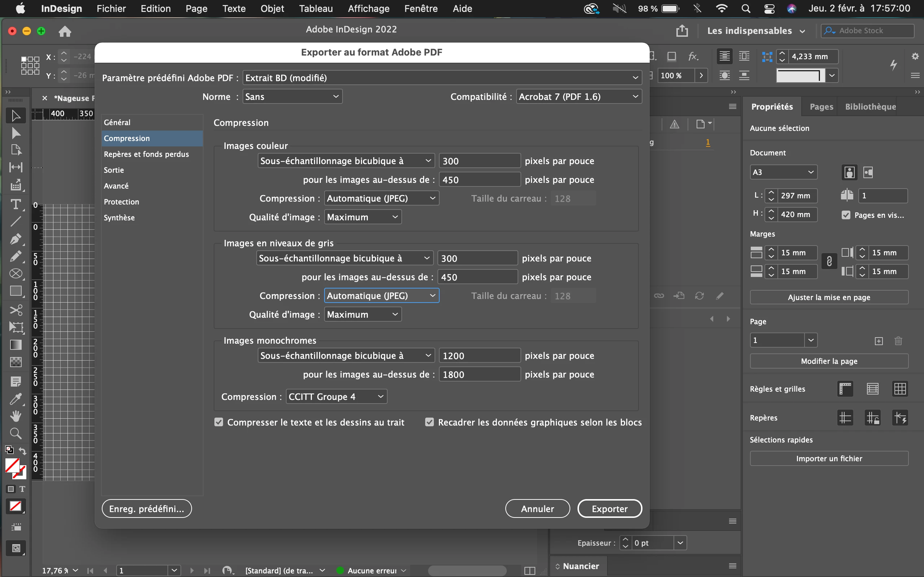
Task: Open Compatibilité Acrobat 7 dropdown
Action: click(579, 97)
